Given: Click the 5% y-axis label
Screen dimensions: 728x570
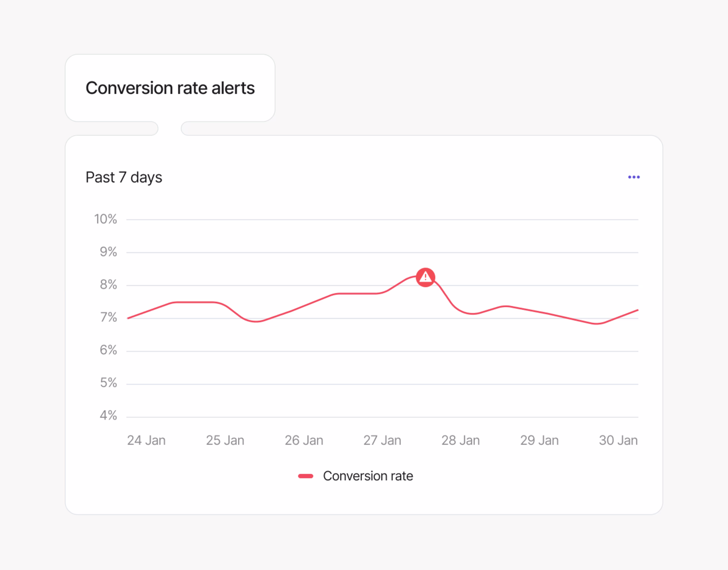Looking at the screenshot, I should tap(108, 383).
